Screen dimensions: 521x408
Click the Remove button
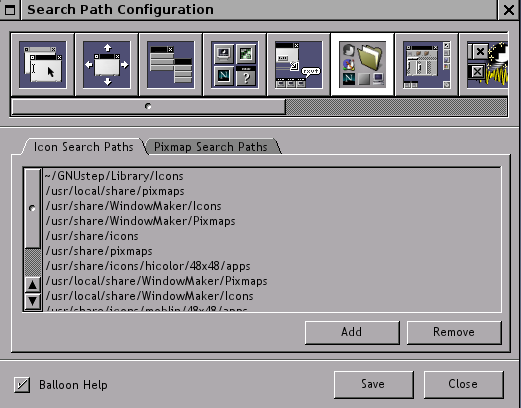click(454, 332)
